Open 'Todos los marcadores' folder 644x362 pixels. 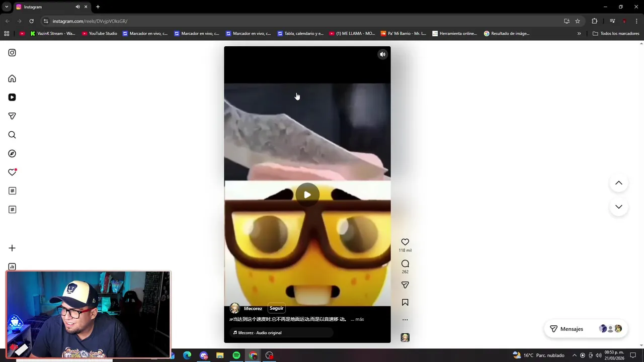616,34
